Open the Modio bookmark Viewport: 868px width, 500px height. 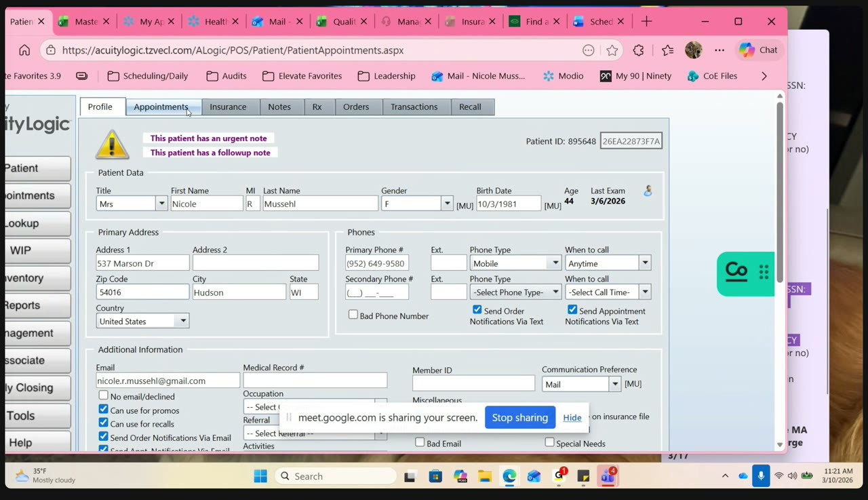tap(563, 76)
